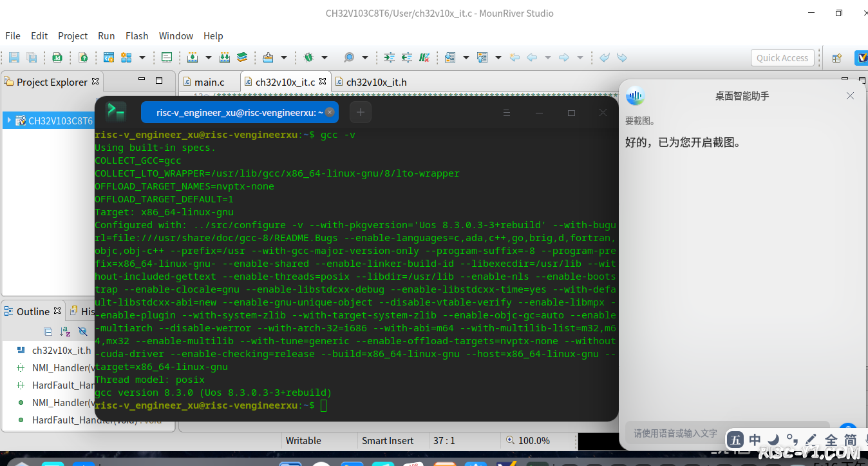
Task: Open Previous Annotation dropdown arrow
Action: tap(498, 57)
